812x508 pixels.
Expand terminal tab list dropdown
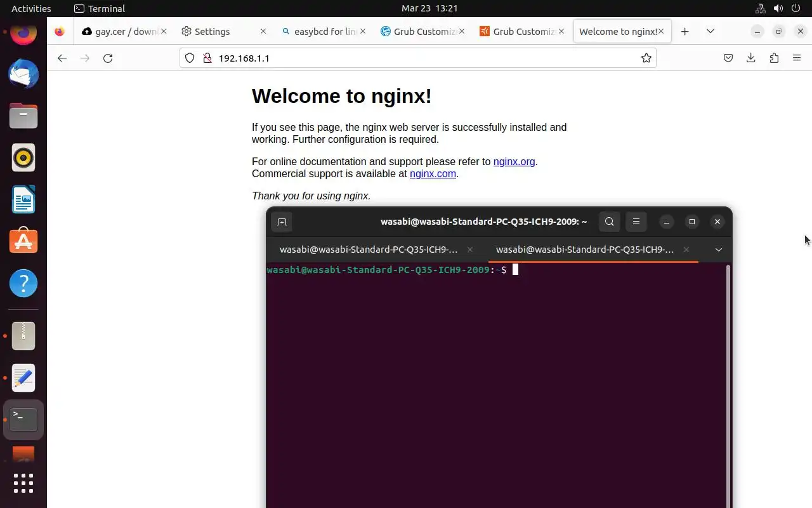719,250
